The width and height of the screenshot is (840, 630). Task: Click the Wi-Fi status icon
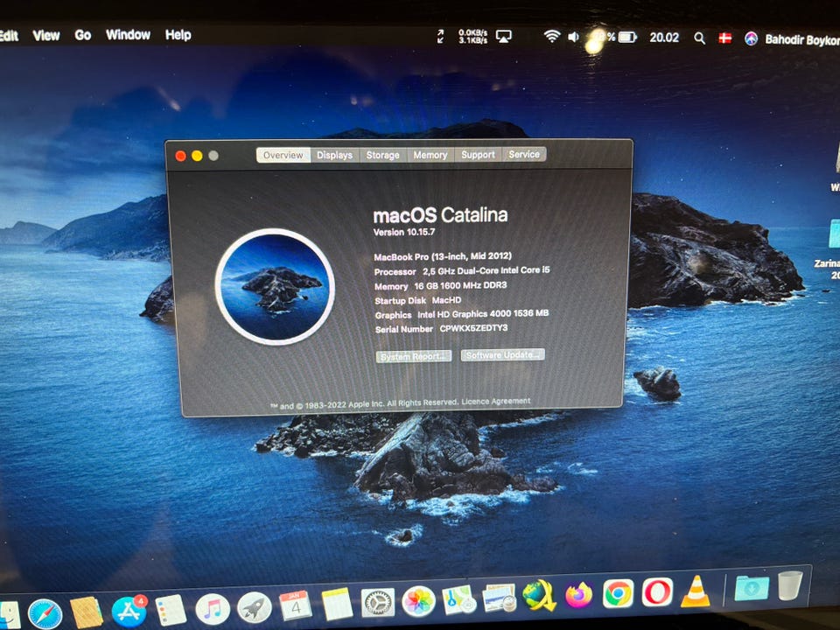tap(552, 37)
